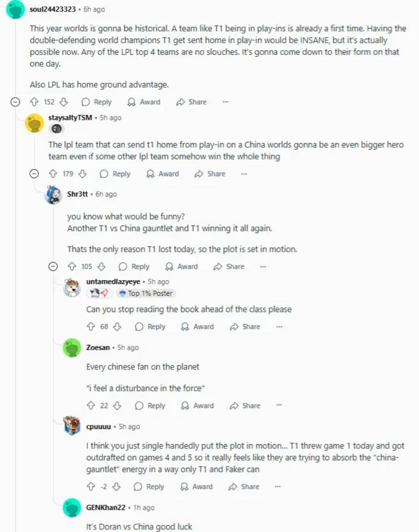Collapse soul24423323's comment thread

(16, 102)
